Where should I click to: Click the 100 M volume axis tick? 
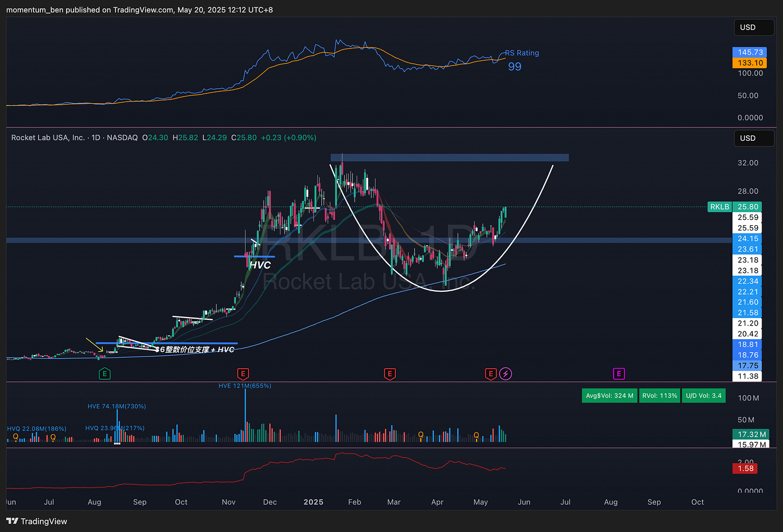click(x=749, y=398)
